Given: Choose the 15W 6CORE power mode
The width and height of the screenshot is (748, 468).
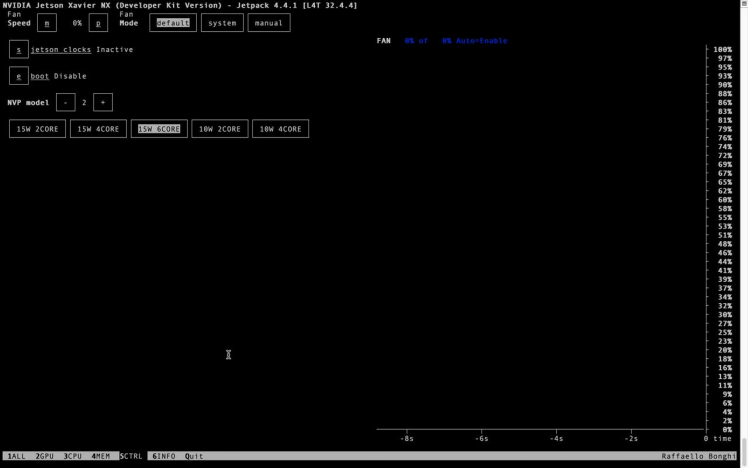Looking at the screenshot, I should coord(159,129).
